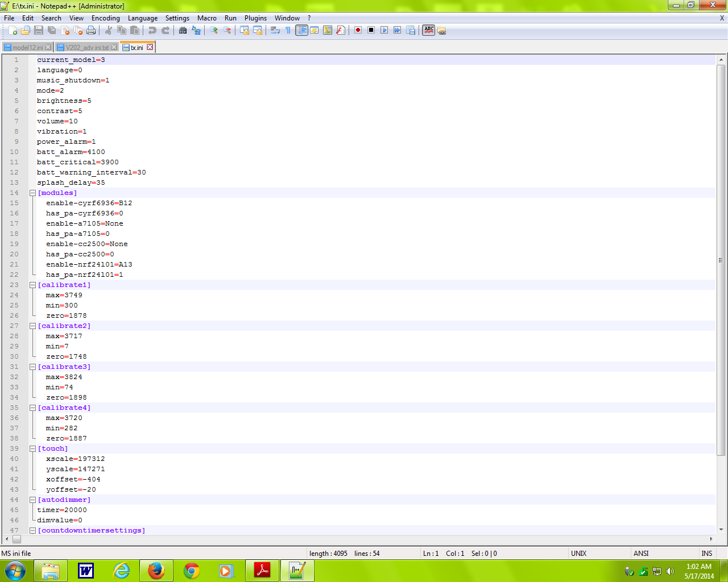Open the Macro menu
Viewport: 728px width, 582px height.
point(207,18)
